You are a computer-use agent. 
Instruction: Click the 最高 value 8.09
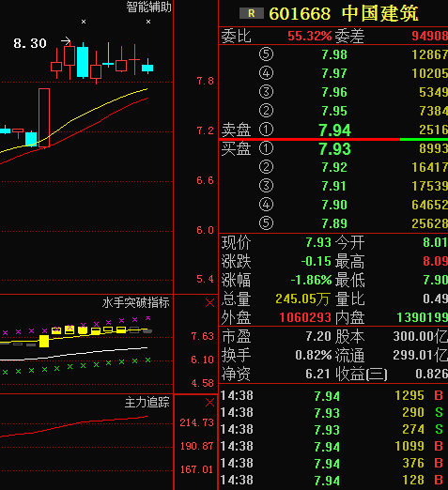coord(435,261)
